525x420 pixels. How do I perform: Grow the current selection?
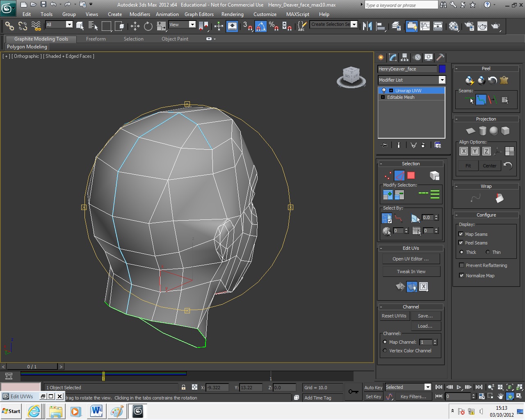pyautogui.click(x=387, y=194)
